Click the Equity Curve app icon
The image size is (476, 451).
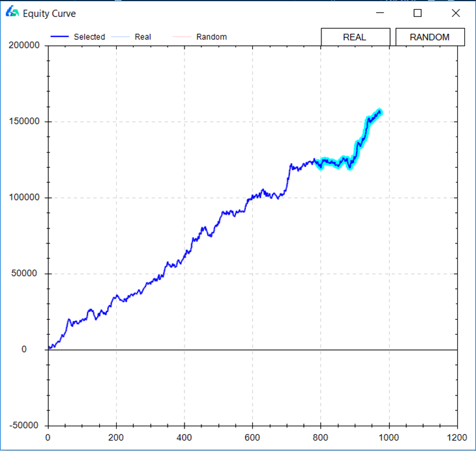pyautogui.click(x=12, y=12)
